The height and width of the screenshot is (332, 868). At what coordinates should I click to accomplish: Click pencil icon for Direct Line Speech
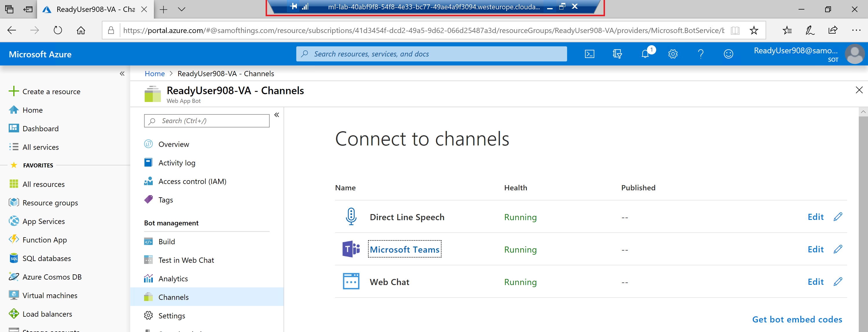pyautogui.click(x=838, y=217)
